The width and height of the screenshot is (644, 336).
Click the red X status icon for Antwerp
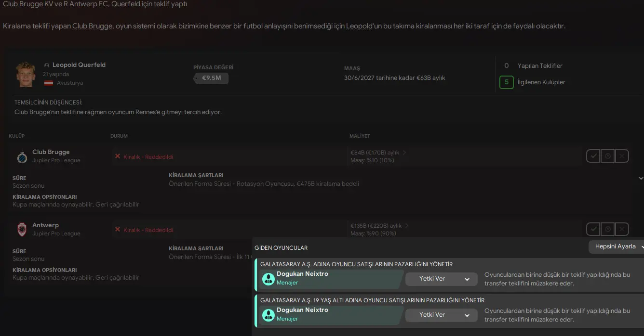[118, 229]
